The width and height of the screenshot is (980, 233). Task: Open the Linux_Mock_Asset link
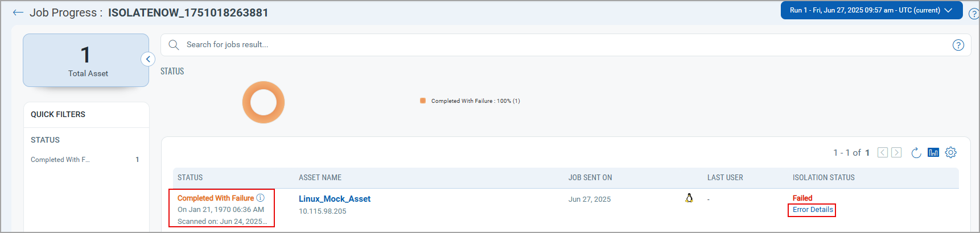[x=335, y=199]
